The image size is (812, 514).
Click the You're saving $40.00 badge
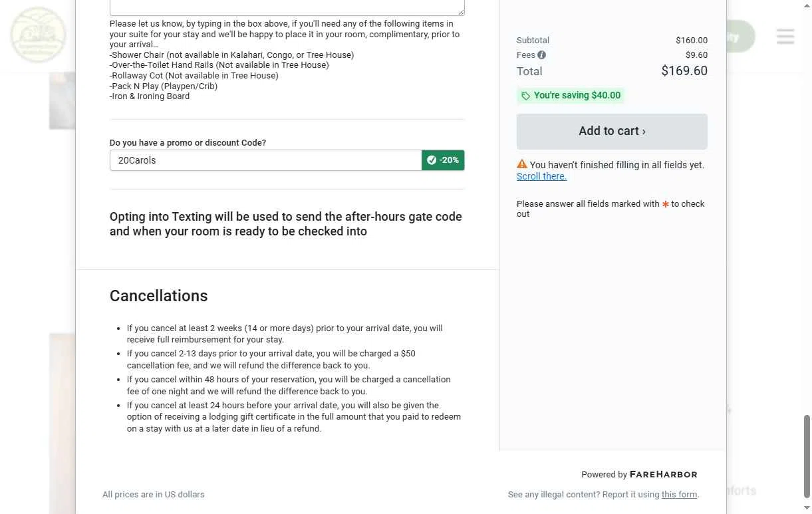pos(571,96)
